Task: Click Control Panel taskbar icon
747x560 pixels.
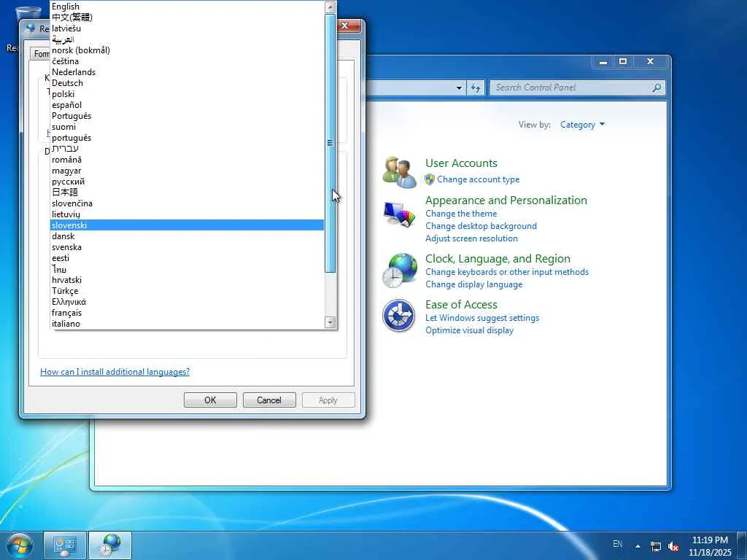Action: (65, 545)
